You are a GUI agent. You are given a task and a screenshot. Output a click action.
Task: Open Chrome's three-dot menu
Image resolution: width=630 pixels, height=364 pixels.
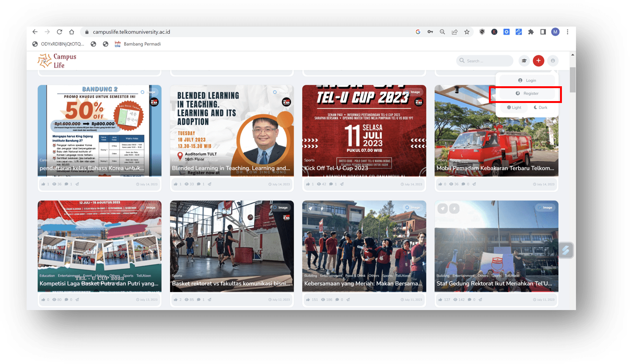(x=568, y=32)
